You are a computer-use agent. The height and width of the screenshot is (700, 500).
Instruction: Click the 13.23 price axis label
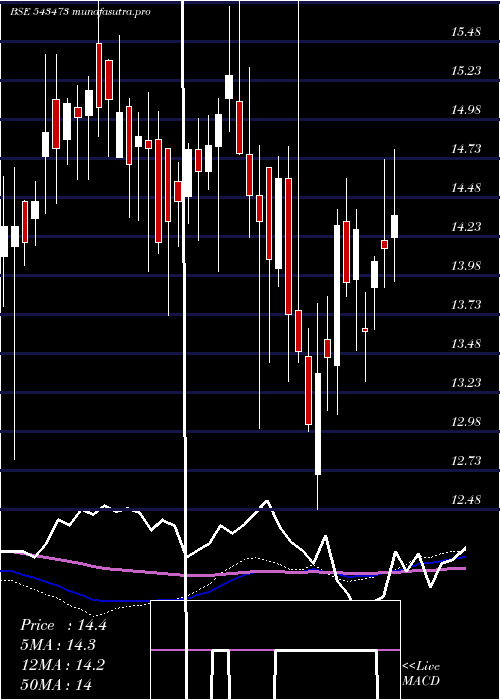pos(466,383)
